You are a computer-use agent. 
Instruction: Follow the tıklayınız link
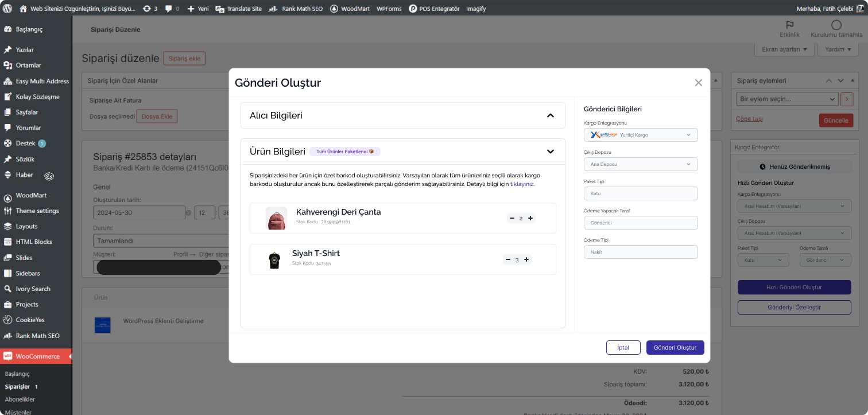coord(522,184)
